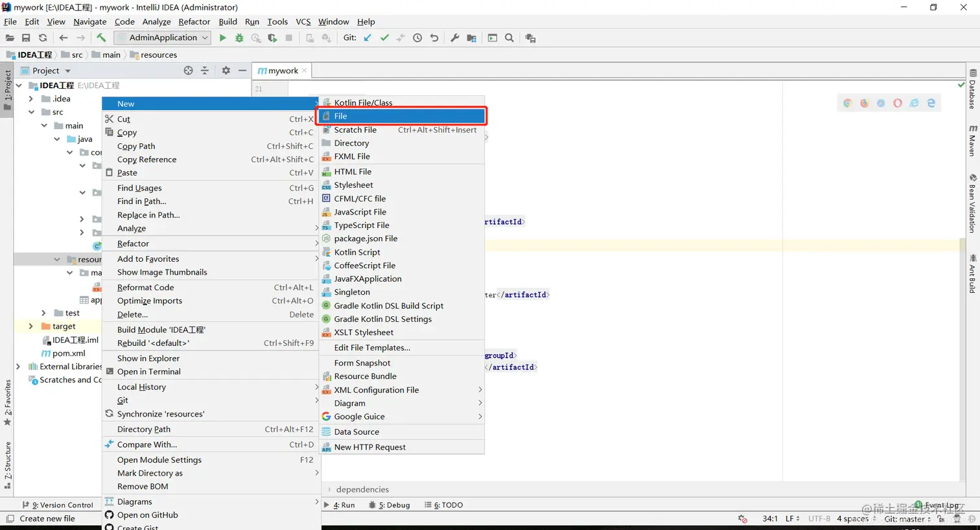
Task: Hide the Project panel with minus icon
Action: click(242, 71)
